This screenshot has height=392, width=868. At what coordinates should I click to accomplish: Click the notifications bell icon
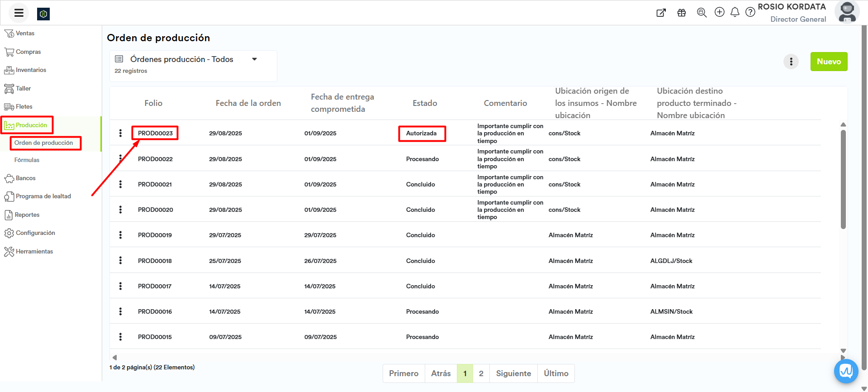(x=735, y=12)
